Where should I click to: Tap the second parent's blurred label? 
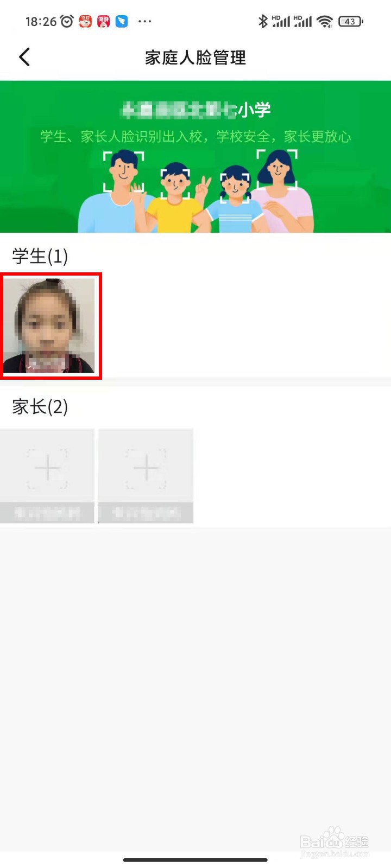click(146, 513)
